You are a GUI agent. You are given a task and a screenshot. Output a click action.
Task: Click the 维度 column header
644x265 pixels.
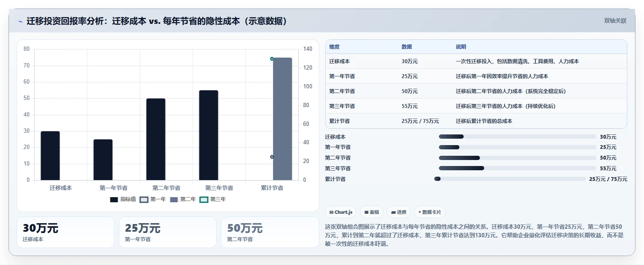(x=334, y=47)
